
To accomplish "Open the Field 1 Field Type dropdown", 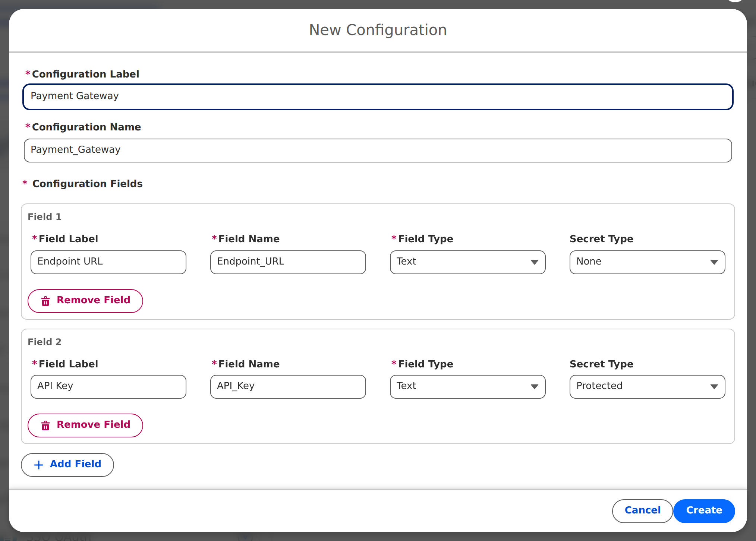I will (x=468, y=262).
